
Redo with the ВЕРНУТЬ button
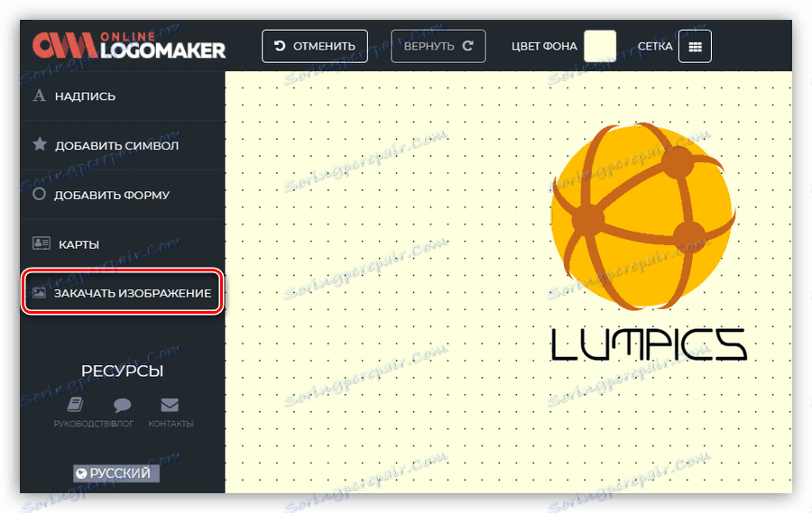438,46
